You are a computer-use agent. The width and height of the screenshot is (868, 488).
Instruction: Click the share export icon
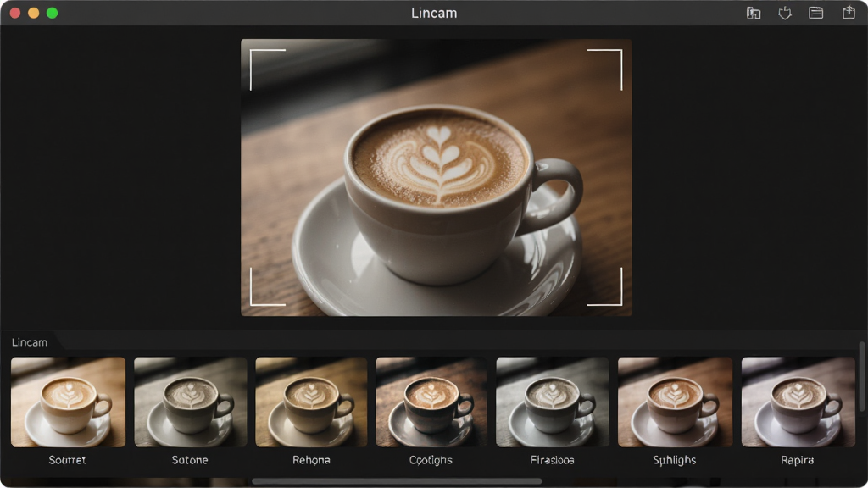click(849, 12)
